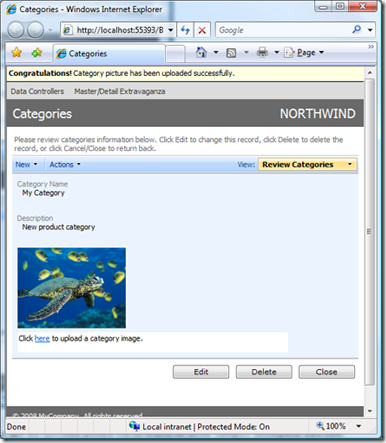Open Favorites Center star icon

click(x=16, y=52)
